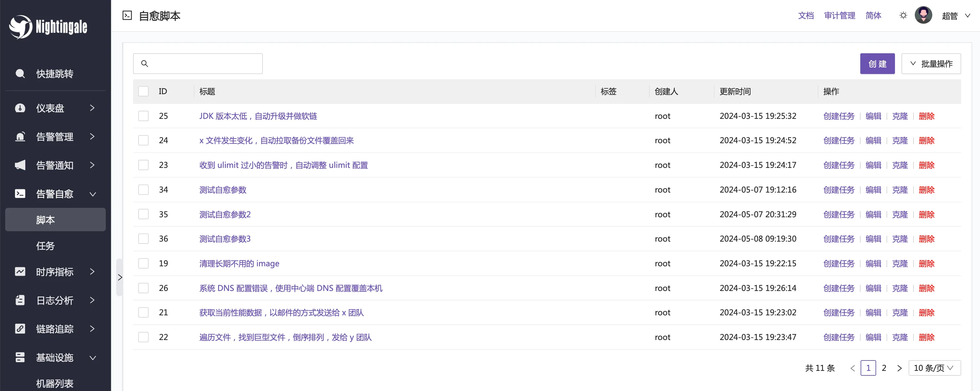Check the row with ID 26
The height and width of the screenshot is (391, 980).
(143, 288)
